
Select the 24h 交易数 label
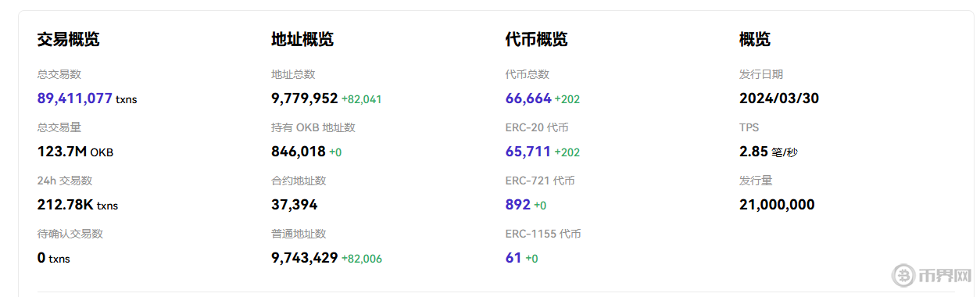[65, 181]
